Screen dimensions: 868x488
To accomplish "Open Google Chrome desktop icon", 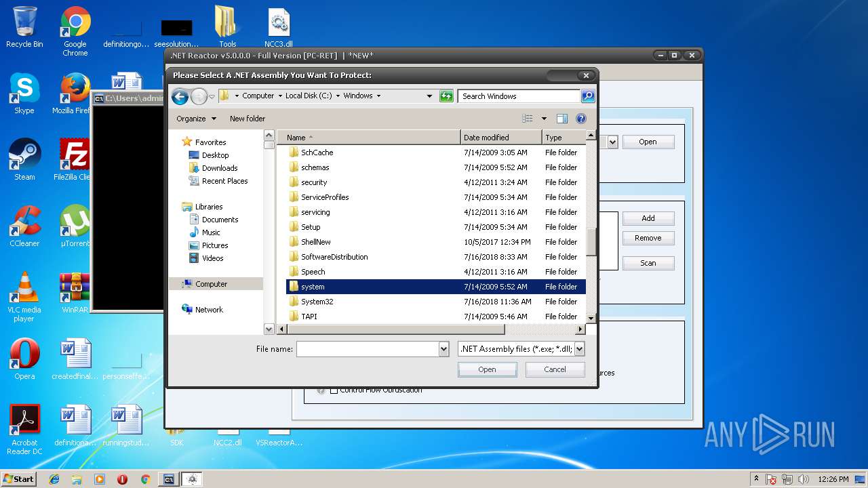I will point(75,32).
